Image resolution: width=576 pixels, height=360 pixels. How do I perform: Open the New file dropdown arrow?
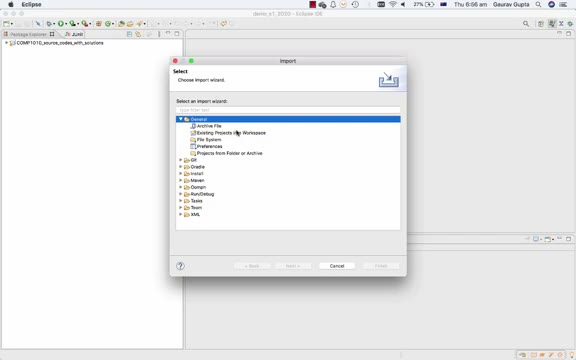(12, 24)
